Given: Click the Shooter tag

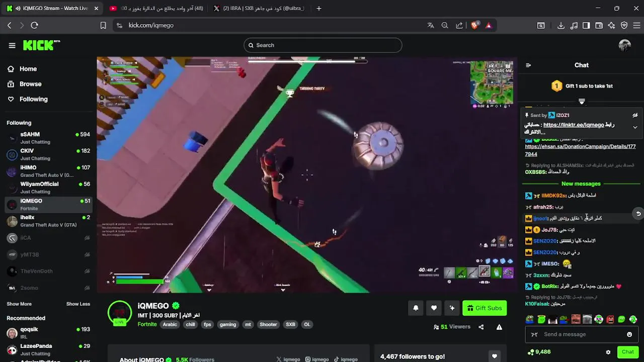Looking at the screenshot, I should click(x=268, y=325).
